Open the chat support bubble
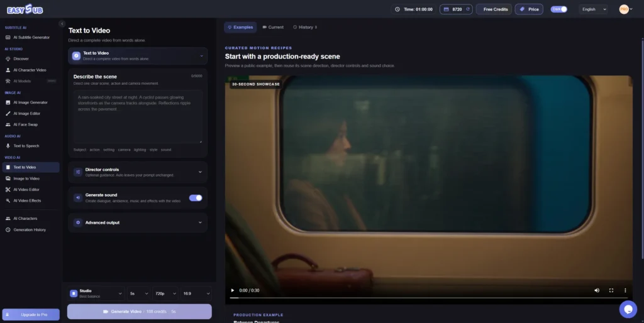644x323 pixels. pos(628,309)
